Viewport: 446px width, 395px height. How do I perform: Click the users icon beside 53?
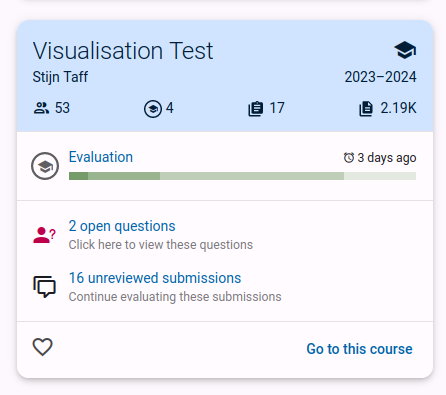tap(41, 108)
